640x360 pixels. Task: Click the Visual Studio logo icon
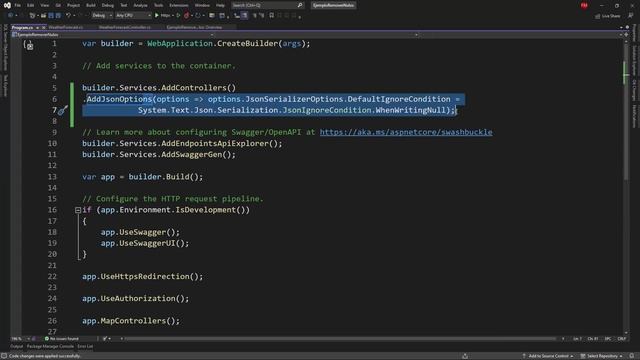[7, 5]
